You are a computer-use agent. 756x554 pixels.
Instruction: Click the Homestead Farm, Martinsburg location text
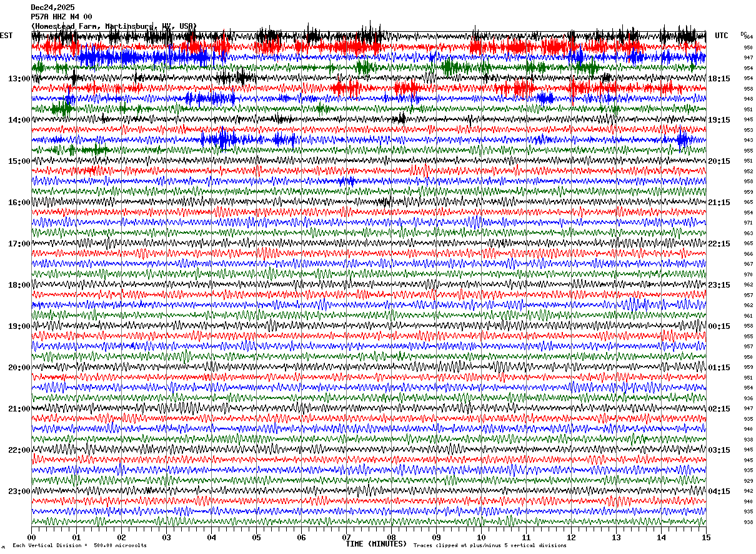[x=114, y=26]
